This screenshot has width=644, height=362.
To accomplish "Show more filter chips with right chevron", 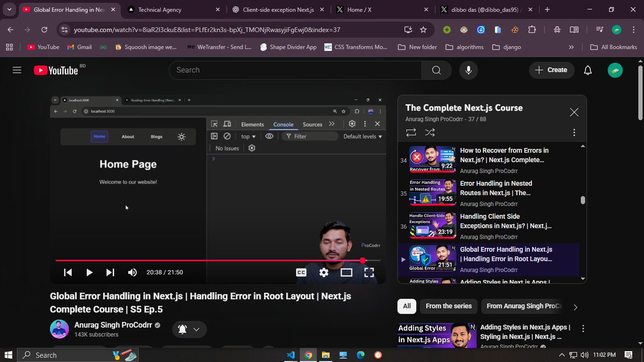I will pos(575,307).
